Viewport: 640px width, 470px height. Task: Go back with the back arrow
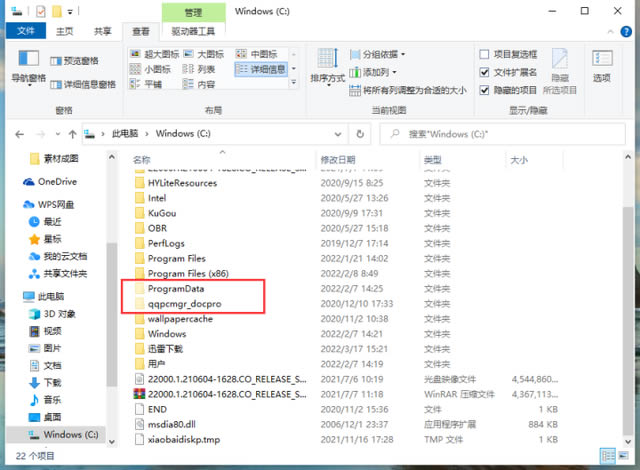pos(19,134)
